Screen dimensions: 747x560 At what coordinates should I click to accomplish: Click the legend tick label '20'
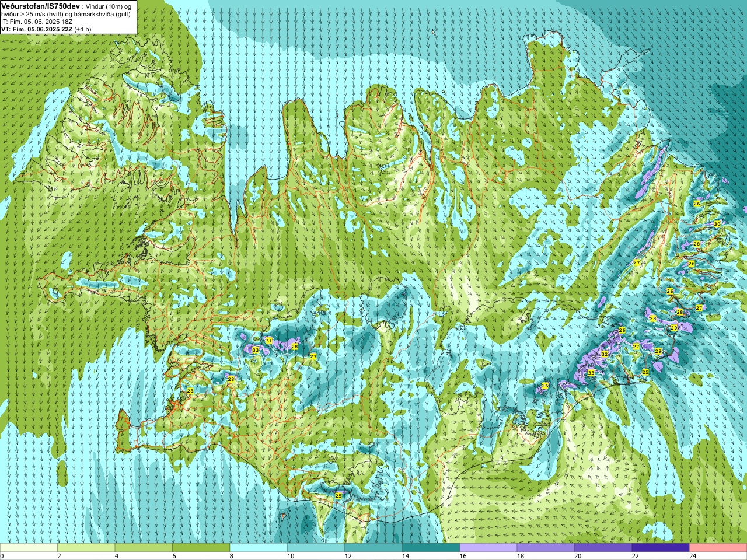[x=578, y=556]
